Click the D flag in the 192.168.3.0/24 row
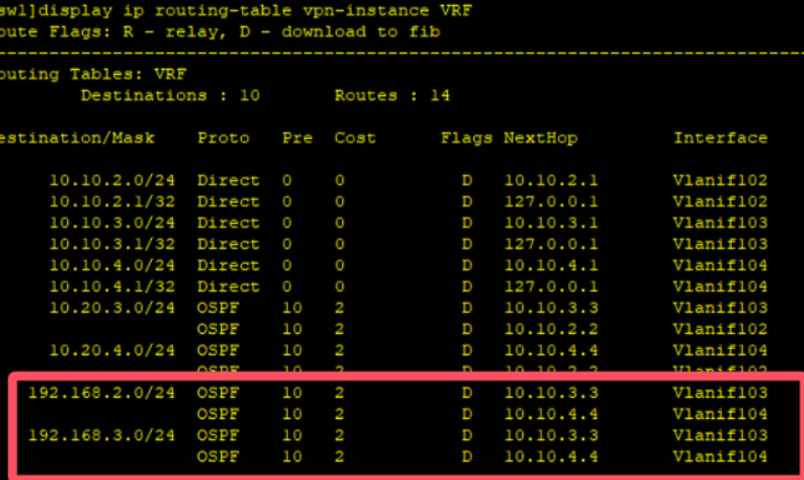The height and width of the screenshot is (480, 804). coord(467,435)
